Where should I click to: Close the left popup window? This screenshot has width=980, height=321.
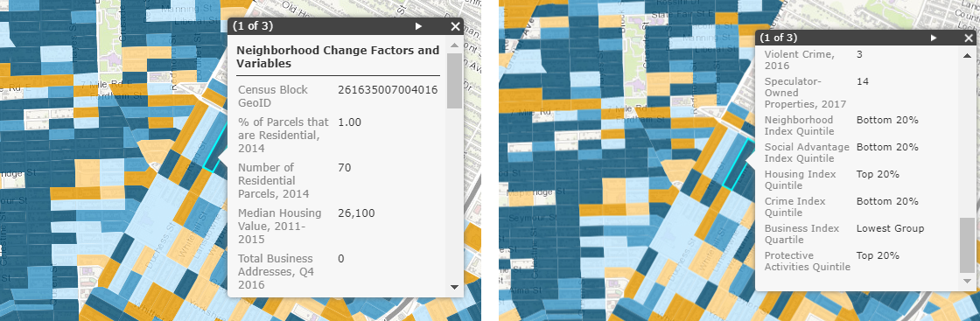pyautogui.click(x=455, y=26)
